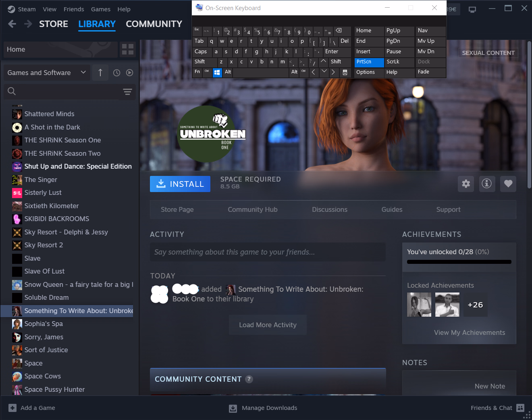Open the Store Page link
Screen dimensions: 532x420
click(x=177, y=209)
